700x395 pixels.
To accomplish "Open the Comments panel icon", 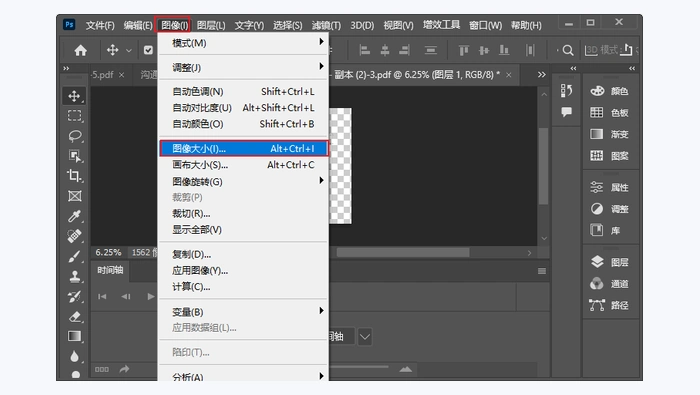I will [x=567, y=112].
